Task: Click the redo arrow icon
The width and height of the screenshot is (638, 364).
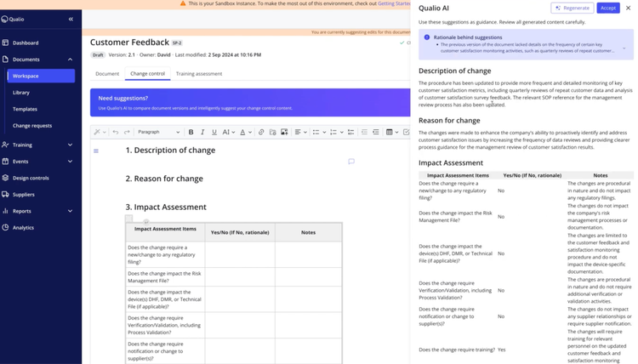Action: pyautogui.click(x=127, y=132)
